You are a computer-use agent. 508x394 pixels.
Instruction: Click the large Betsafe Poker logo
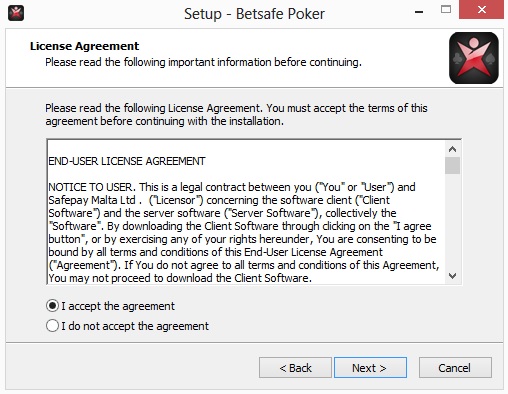(473, 58)
